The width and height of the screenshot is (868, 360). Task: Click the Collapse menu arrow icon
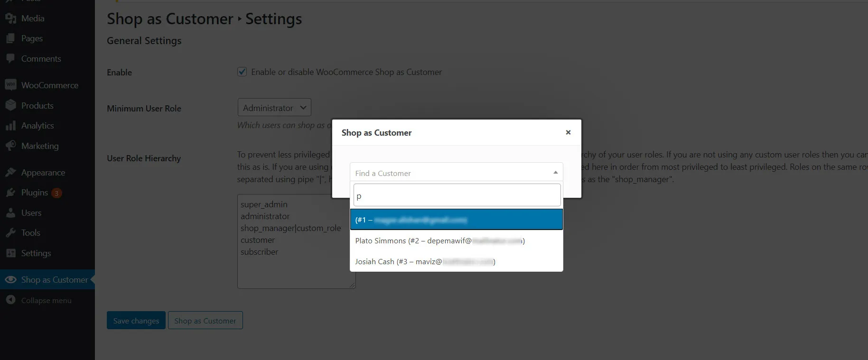coord(10,300)
